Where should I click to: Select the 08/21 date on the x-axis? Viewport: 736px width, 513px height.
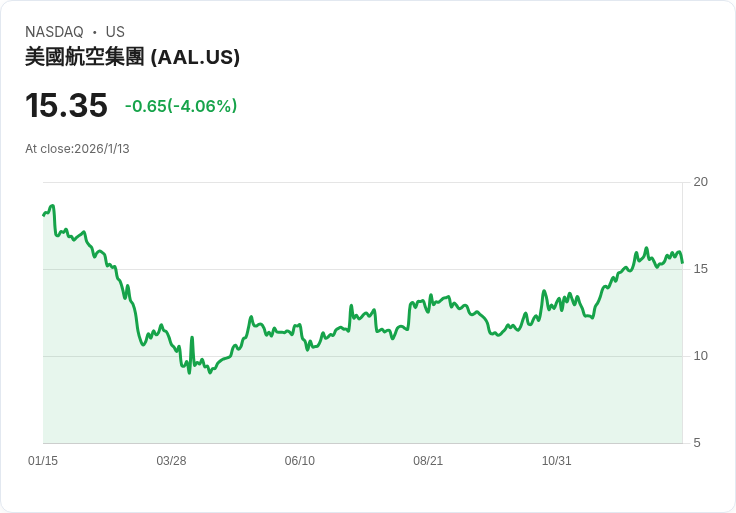pyautogui.click(x=428, y=461)
